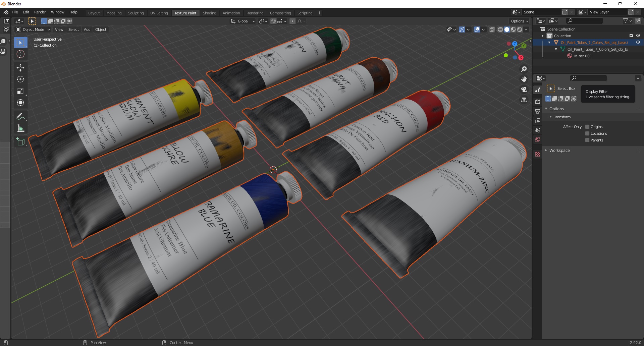Toggle proportional editing in header
644x346 pixels.
(x=292, y=21)
